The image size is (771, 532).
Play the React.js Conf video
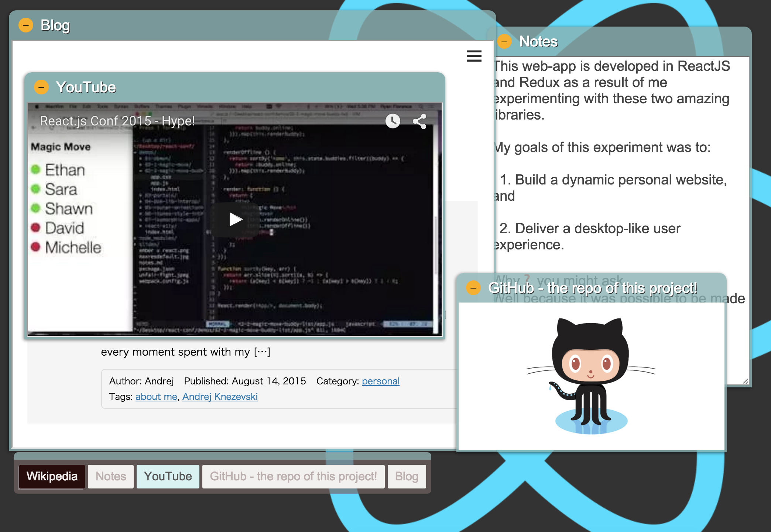(x=235, y=219)
